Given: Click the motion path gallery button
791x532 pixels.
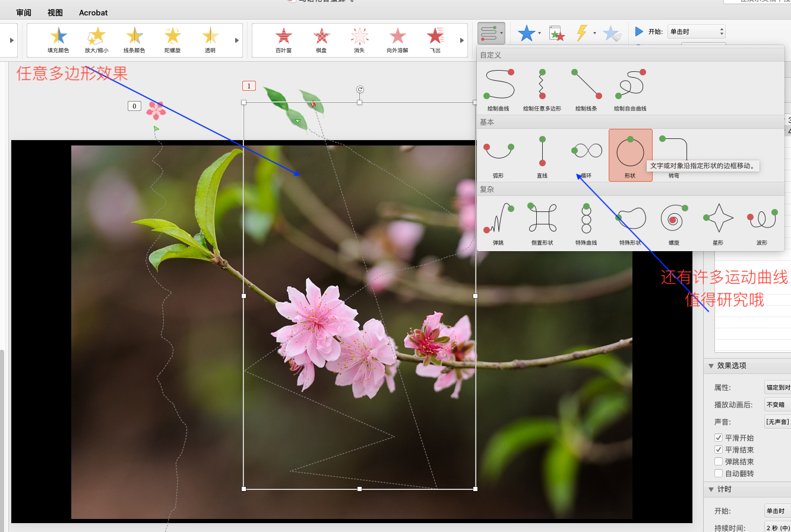Looking at the screenshot, I should click(x=491, y=33).
